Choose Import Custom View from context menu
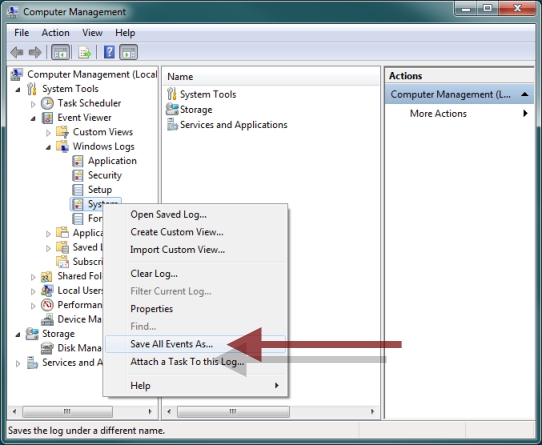Screen dimensions: 542x445 (195, 249)
